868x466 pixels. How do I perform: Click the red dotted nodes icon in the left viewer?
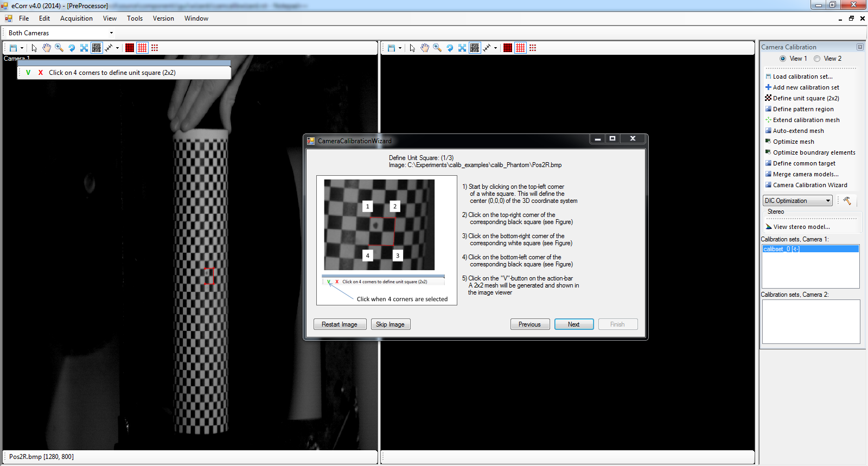click(x=155, y=48)
